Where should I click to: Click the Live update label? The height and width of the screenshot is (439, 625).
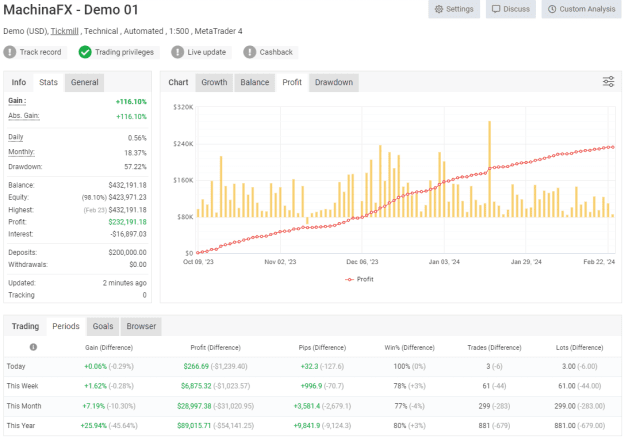[206, 52]
